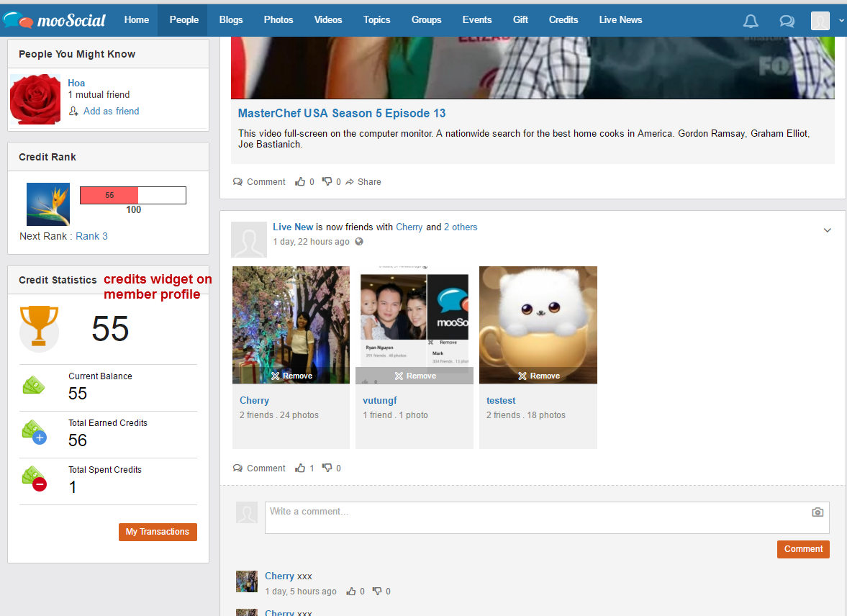Open the 2 others link
The height and width of the screenshot is (616, 847).
click(x=461, y=227)
